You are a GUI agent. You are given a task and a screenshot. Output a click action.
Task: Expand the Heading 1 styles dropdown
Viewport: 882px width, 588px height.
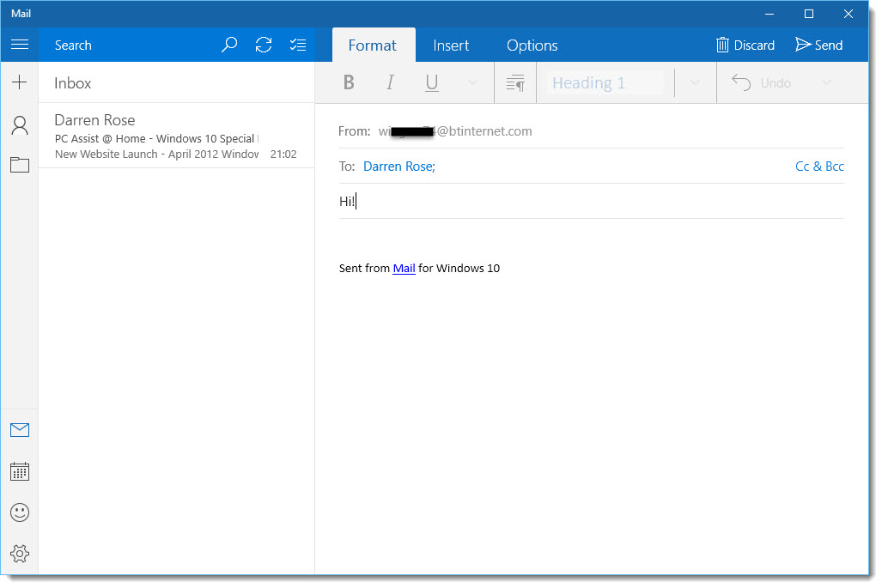click(x=696, y=82)
